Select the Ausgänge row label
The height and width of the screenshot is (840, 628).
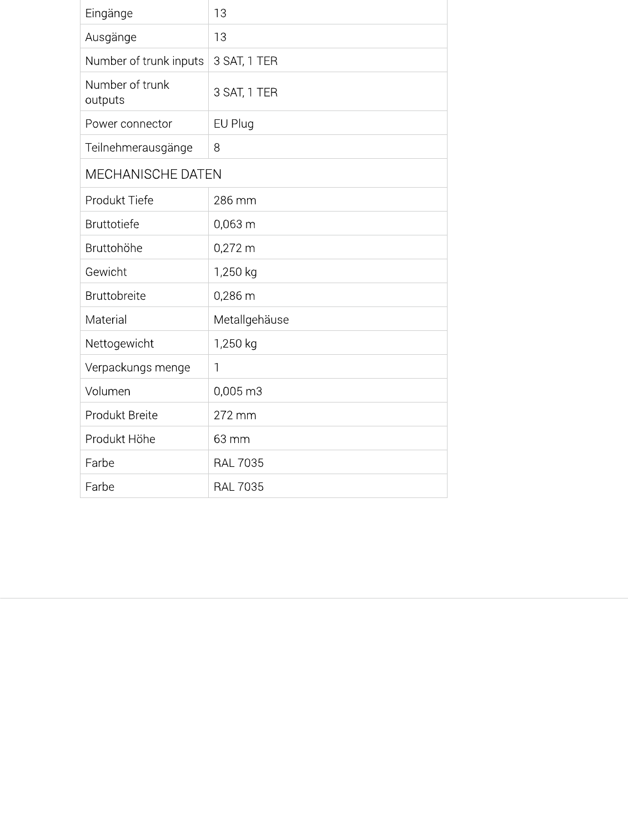[x=110, y=37]
